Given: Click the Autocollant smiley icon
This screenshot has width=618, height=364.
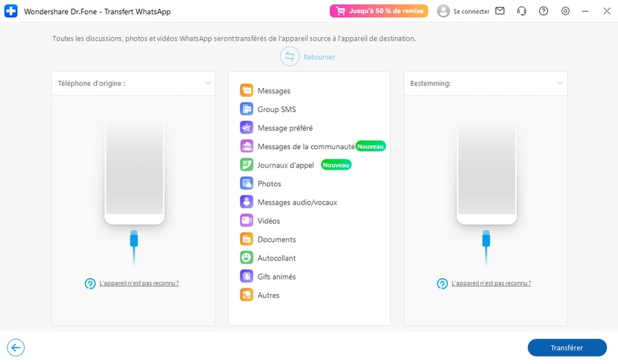Looking at the screenshot, I should click(247, 257).
